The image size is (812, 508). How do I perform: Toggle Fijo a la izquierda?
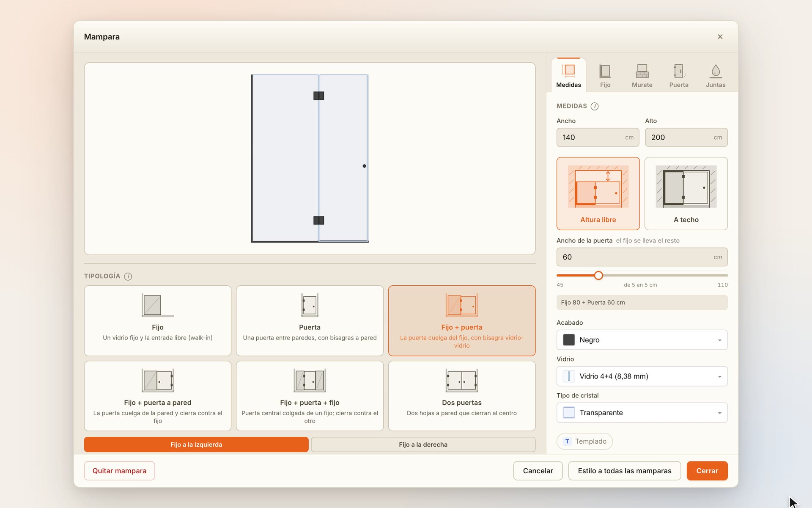click(196, 444)
